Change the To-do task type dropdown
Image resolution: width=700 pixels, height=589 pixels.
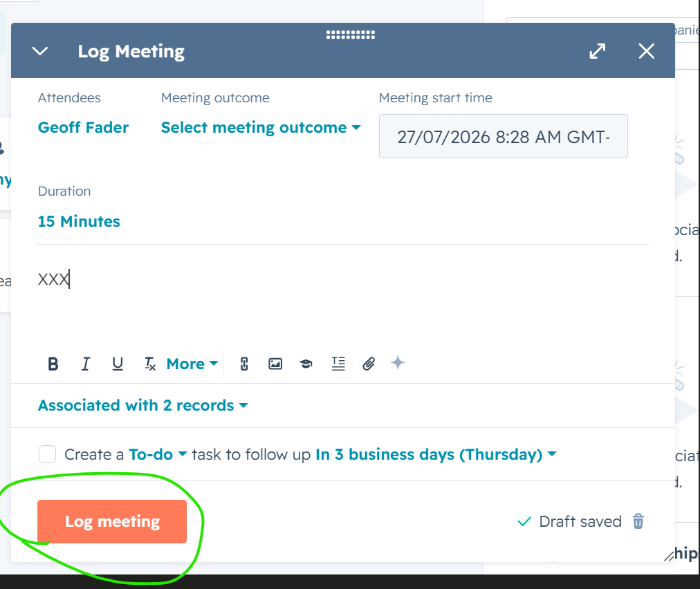[x=158, y=454]
